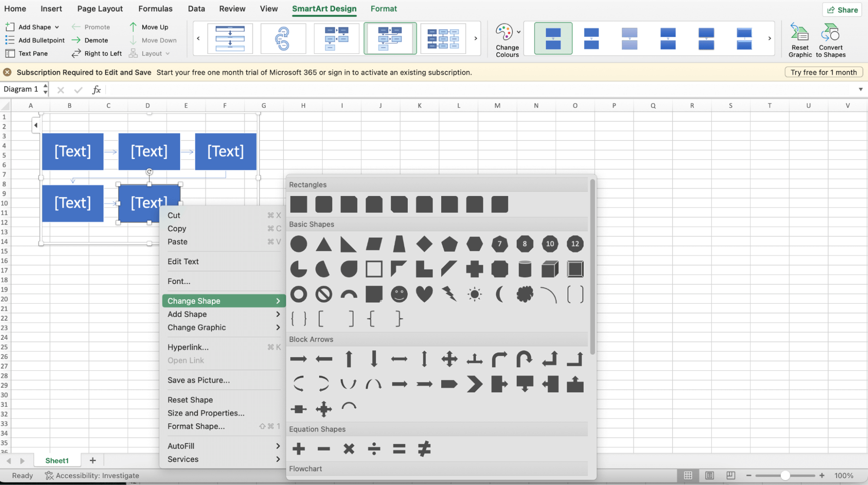This screenshot has width=868, height=485.
Task: Select the Text Pane icon
Action: click(10, 53)
